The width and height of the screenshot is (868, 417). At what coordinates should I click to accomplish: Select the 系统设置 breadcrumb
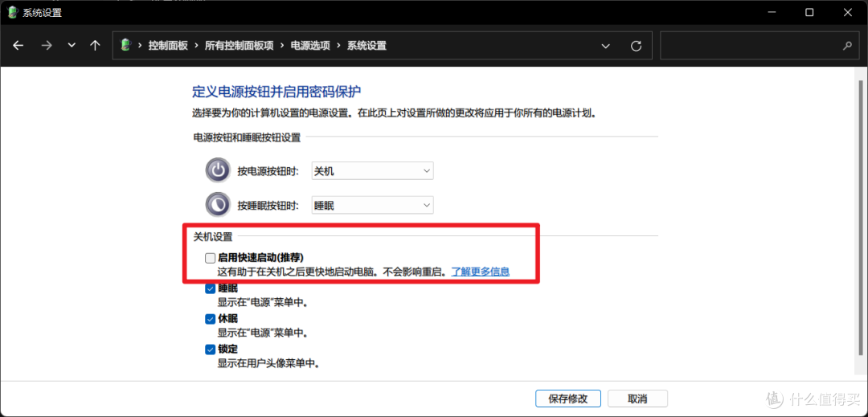(x=366, y=45)
